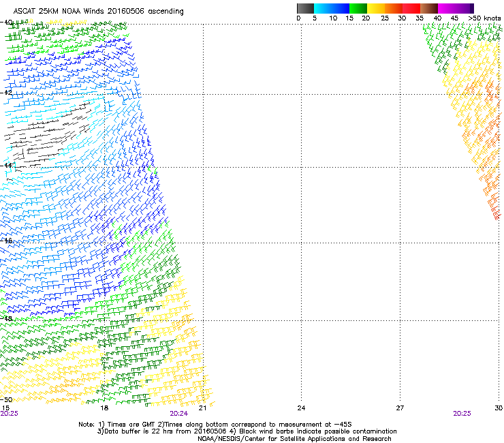Click the purple '20:25' time below longitude 15
504x443 pixels.
click(x=10, y=414)
